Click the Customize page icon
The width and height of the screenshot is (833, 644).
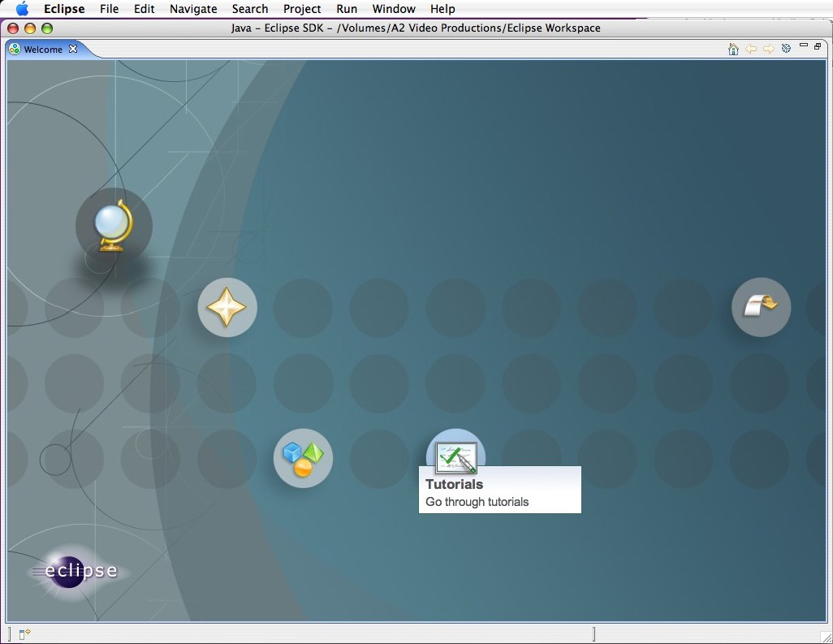pyautogui.click(x=786, y=50)
